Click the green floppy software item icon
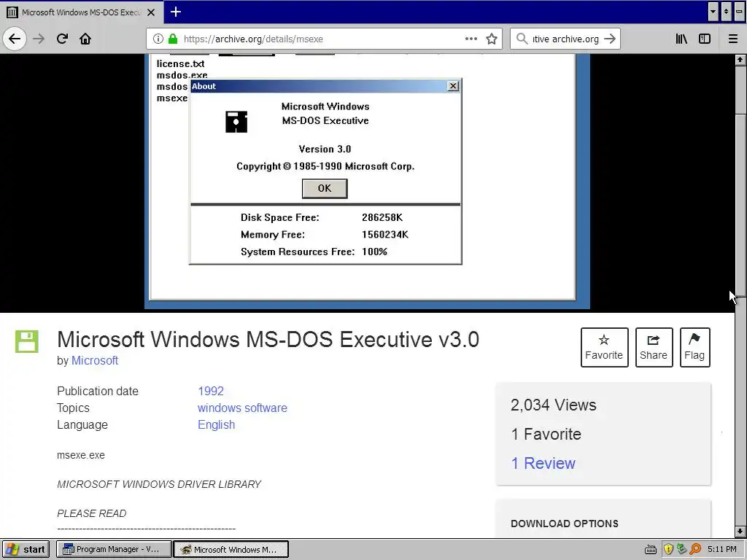 point(27,341)
